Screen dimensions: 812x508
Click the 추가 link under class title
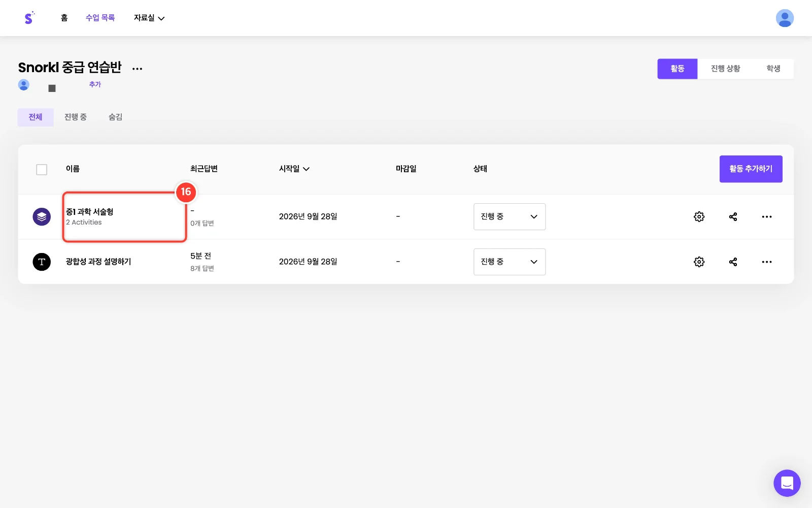pos(95,84)
